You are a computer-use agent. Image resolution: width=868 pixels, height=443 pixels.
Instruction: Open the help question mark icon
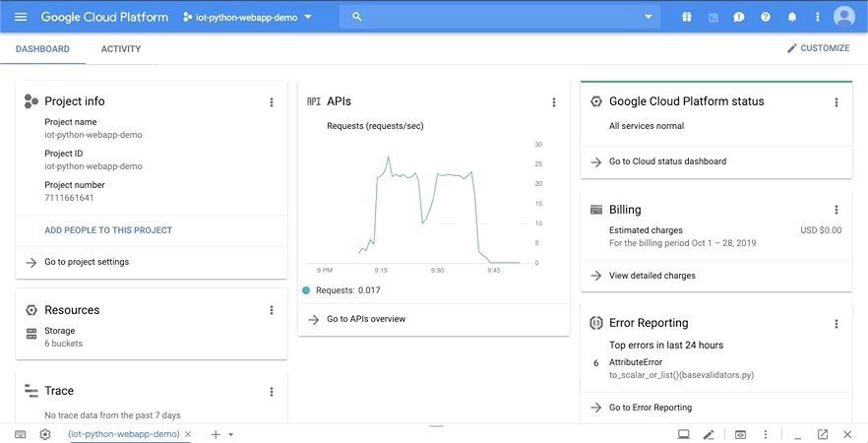coord(765,17)
